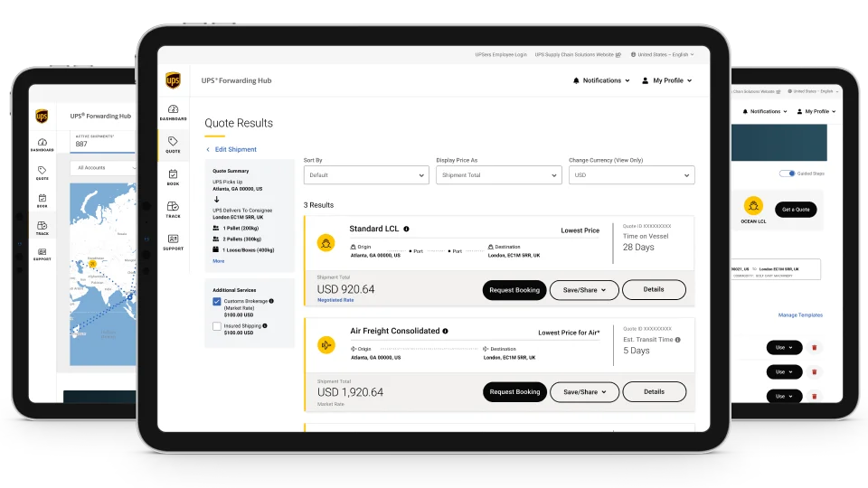Viewport: 868px width, 488px height.
Task: Click the Manage Templates link
Action: [x=800, y=315]
